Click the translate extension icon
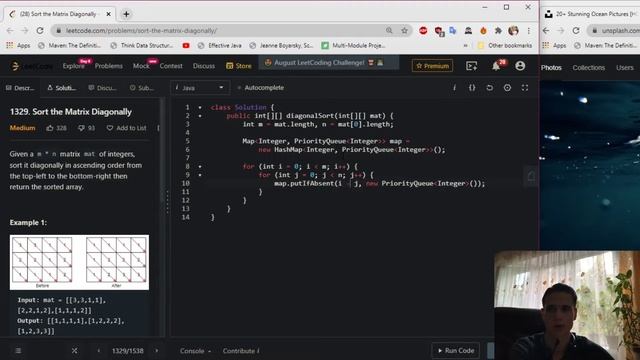This screenshot has width=640, height=360. pyautogui.click(x=453, y=31)
